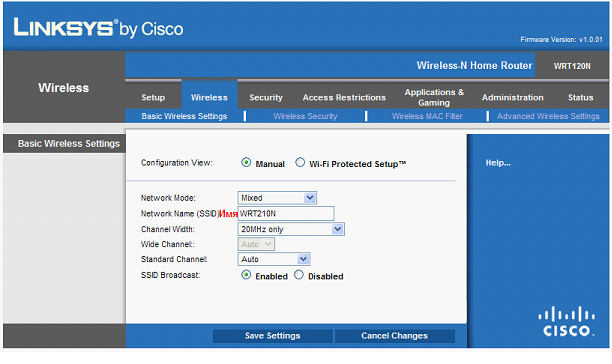Open the Wireless Security sub-tab
612x364 pixels.
tap(305, 116)
